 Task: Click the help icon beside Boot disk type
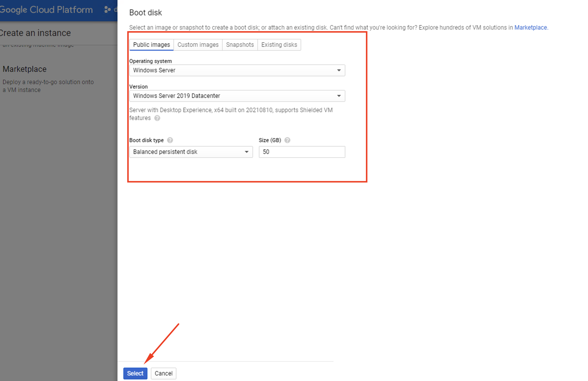170,140
